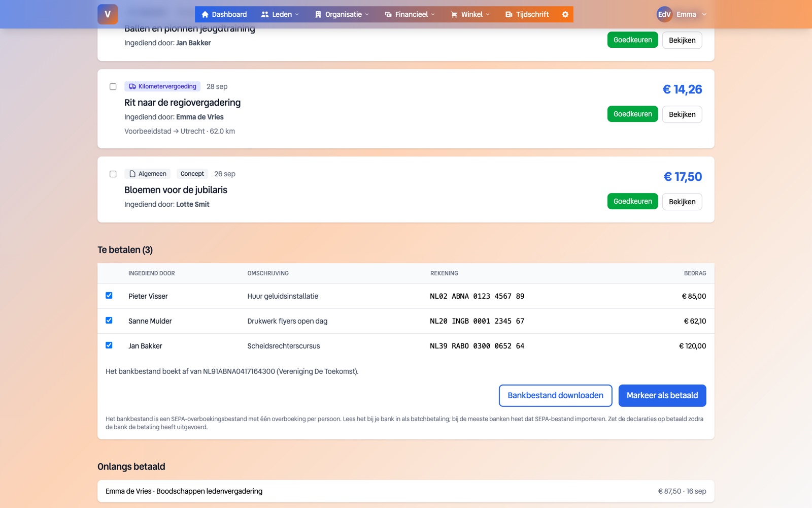Click the Organisatie building icon
This screenshot has height=508, width=812.
pyautogui.click(x=318, y=14)
